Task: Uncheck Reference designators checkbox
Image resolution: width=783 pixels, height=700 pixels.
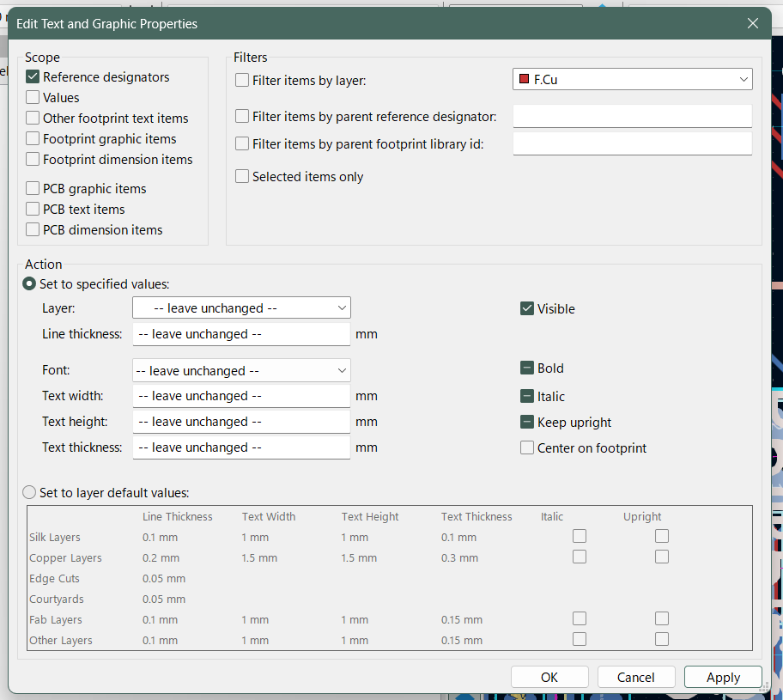Action: [x=33, y=77]
